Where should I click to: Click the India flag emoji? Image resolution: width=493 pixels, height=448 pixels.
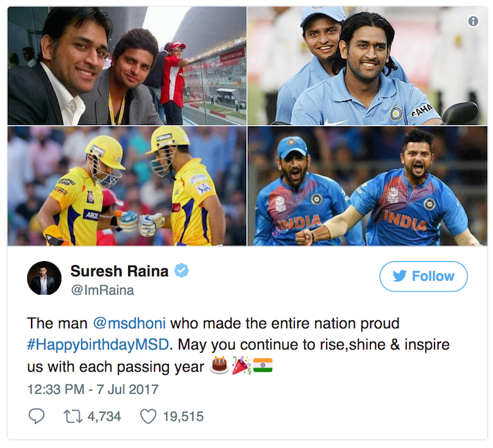pyautogui.click(x=263, y=365)
